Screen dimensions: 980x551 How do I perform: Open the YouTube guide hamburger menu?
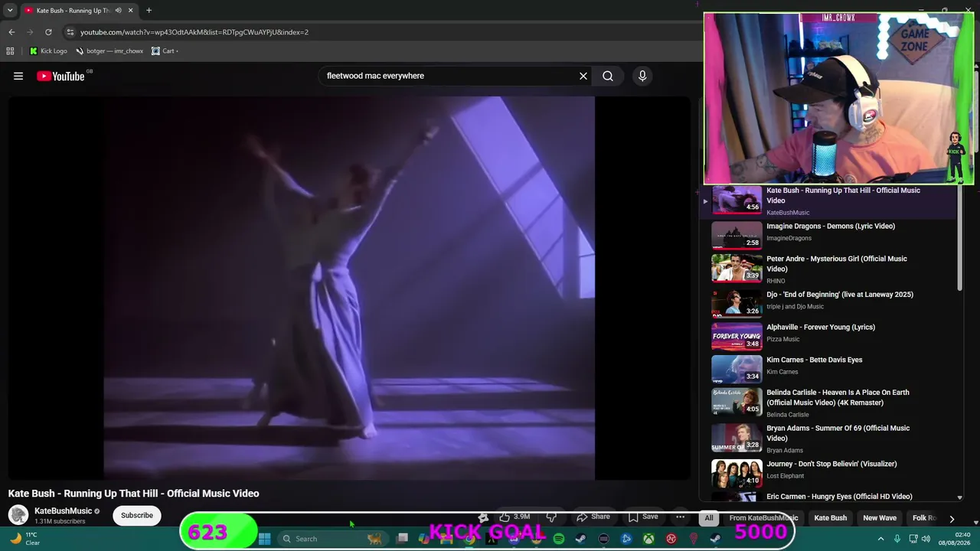click(x=18, y=76)
